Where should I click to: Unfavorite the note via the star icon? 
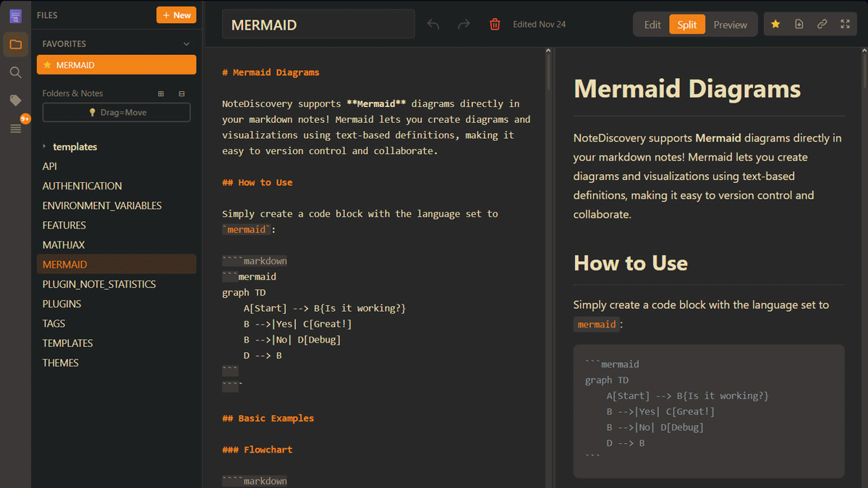click(775, 23)
